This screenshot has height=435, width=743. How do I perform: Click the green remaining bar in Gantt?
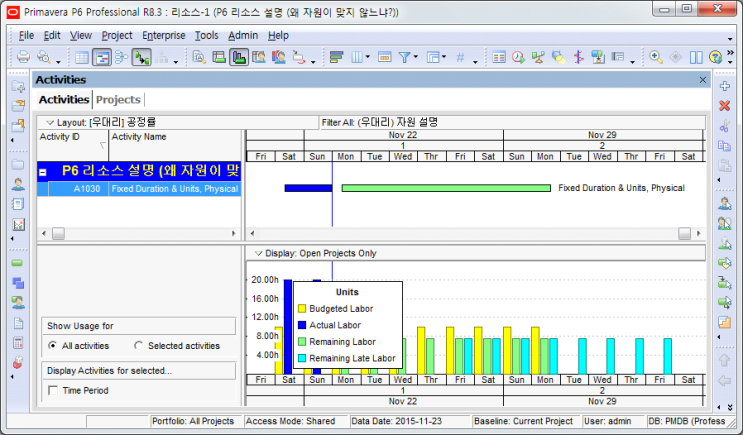coord(446,188)
